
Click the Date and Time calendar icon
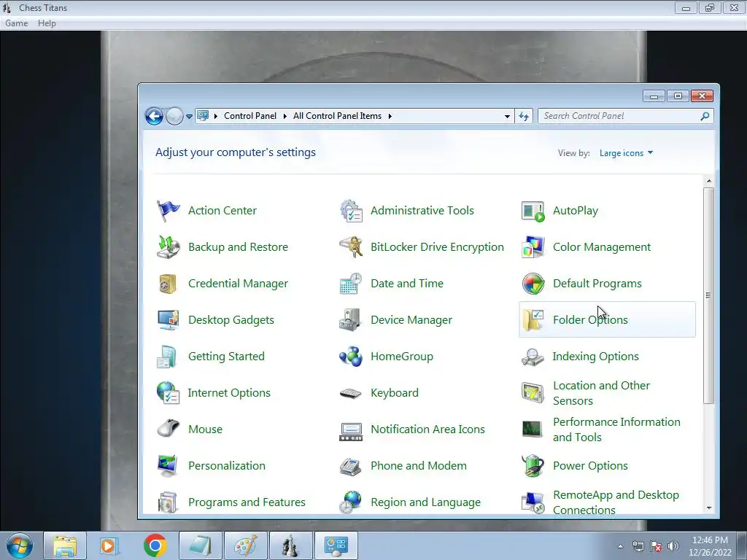(351, 284)
